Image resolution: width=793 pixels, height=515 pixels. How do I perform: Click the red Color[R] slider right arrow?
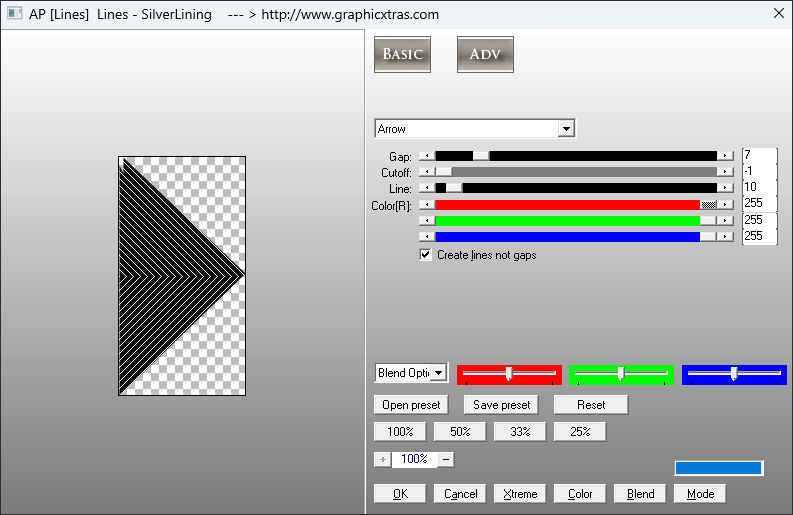(726, 205)
